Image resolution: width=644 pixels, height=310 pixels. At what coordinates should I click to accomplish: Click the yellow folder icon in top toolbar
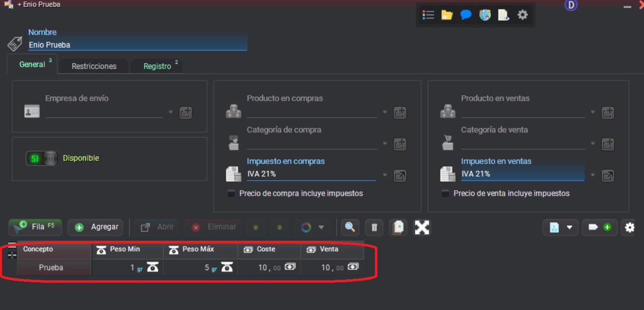pos(447,15)
